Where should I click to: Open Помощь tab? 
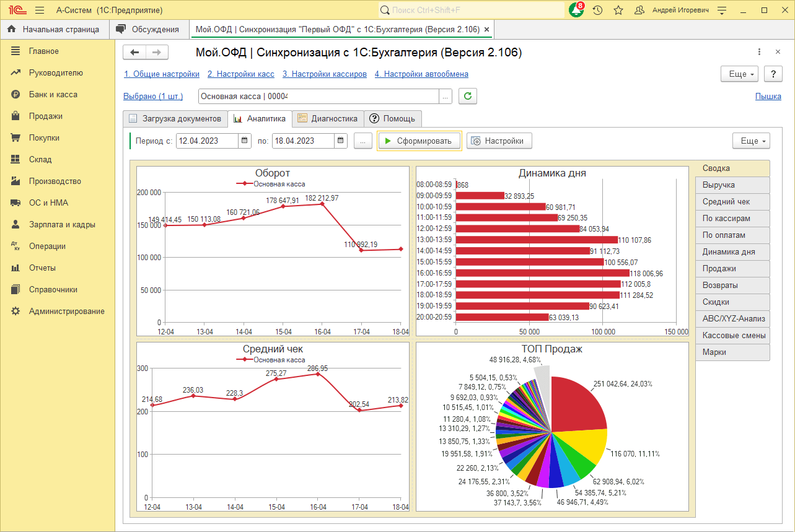(393, 118)
